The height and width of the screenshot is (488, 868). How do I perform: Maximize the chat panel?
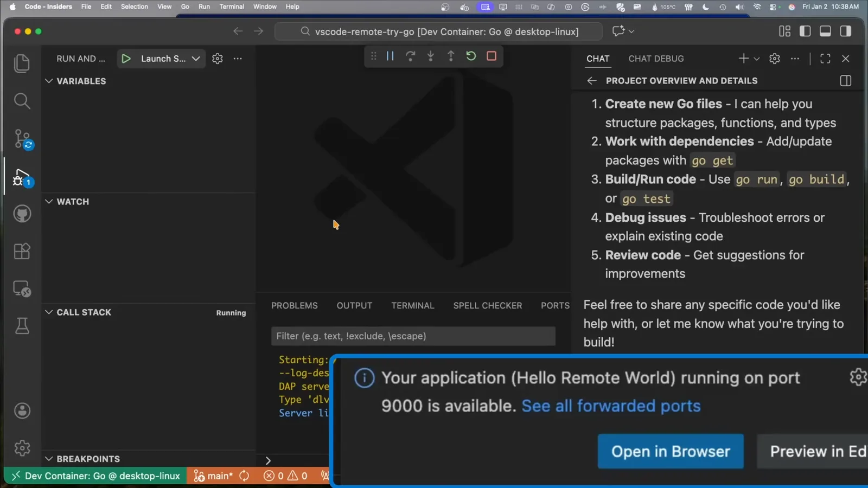tap(825, 59)
